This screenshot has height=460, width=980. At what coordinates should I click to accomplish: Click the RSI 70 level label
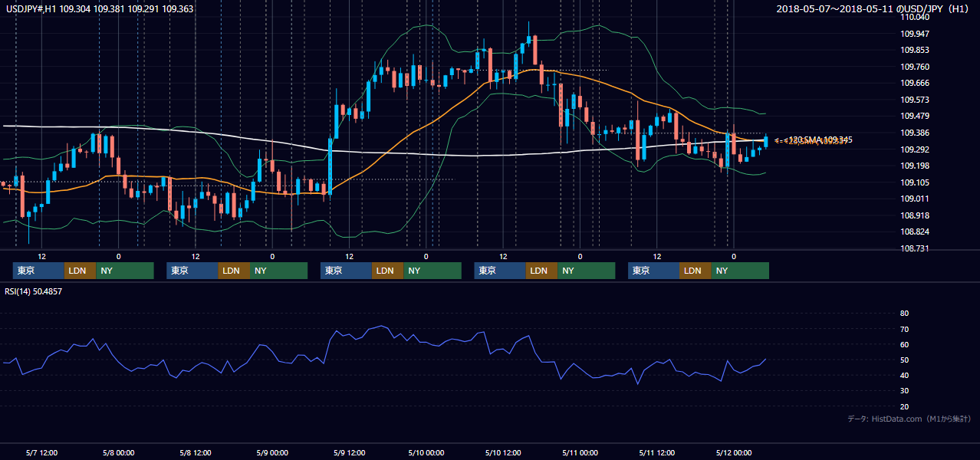904,329
